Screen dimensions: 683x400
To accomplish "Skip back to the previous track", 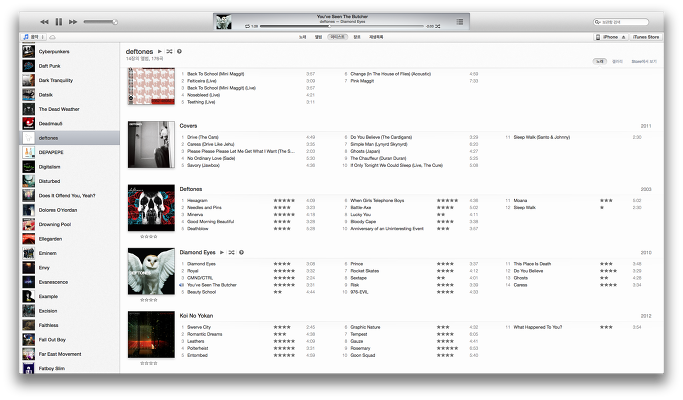I will (44, 22).
